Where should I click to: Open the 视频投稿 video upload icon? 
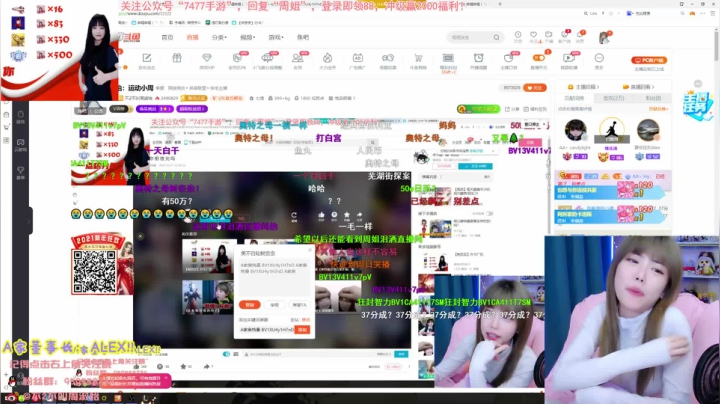(x=568, y=58)
